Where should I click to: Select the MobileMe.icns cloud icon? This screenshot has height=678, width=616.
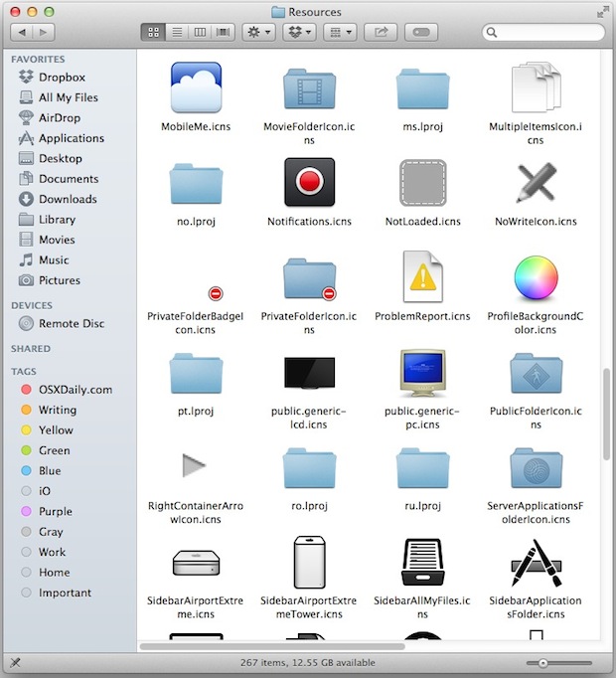tap(196, 87)
